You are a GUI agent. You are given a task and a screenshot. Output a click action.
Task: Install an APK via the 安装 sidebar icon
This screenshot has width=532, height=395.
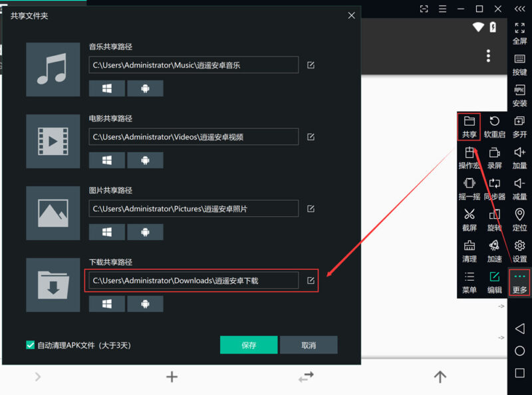(x=519, y=95)
